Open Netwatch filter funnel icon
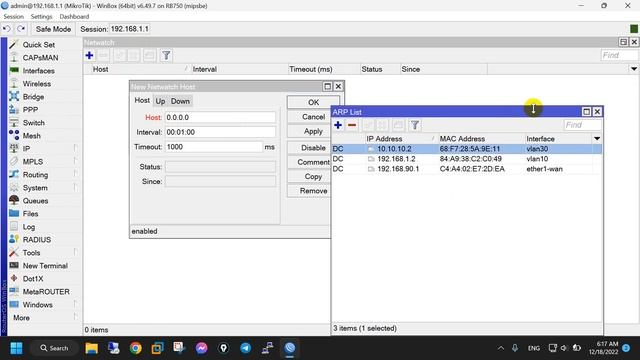This screenshot has height=360, width=640. [x=166, y=55]
